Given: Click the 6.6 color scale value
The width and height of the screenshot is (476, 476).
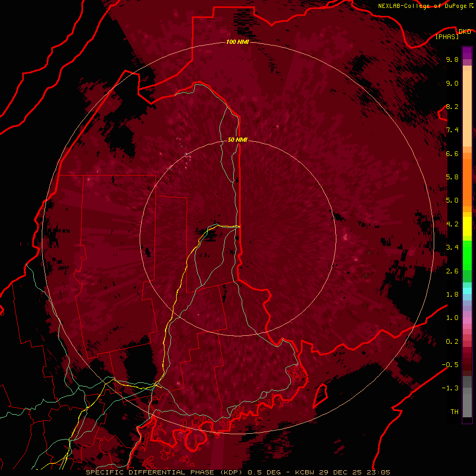Looking at the screenshot, I should [x=452, y=153].
